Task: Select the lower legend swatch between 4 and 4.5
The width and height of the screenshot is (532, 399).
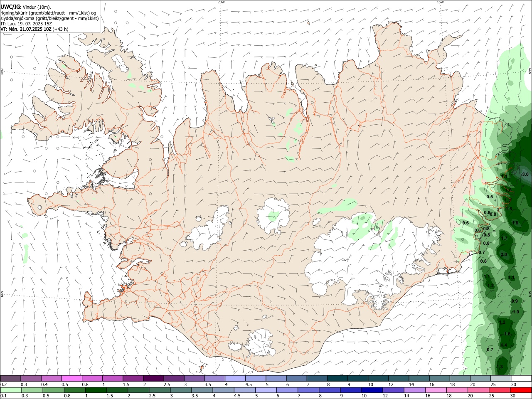Action: (x=224, y=390)
